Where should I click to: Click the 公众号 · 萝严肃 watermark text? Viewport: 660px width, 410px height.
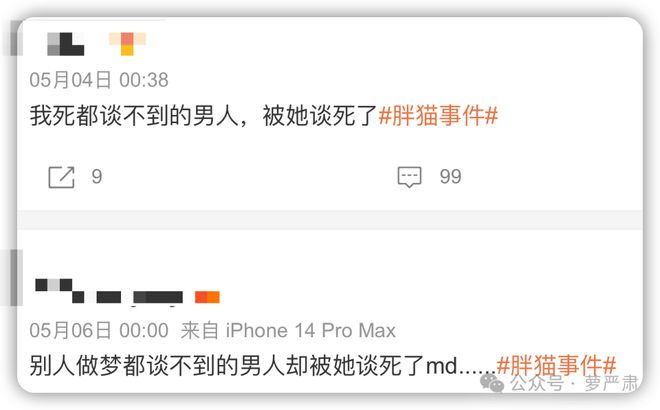click(x=574, y=383)
